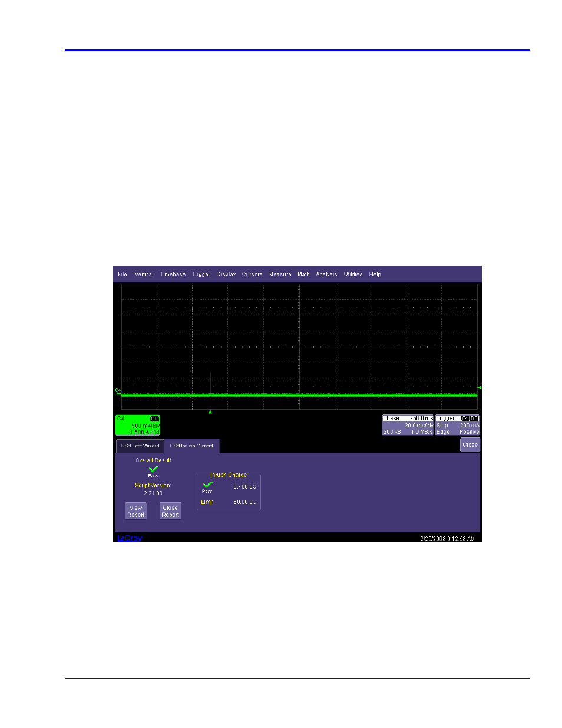This screenshot has height=728, width=562.
Task: Select the USB Inrush Current tab
Action: [191, 446]
